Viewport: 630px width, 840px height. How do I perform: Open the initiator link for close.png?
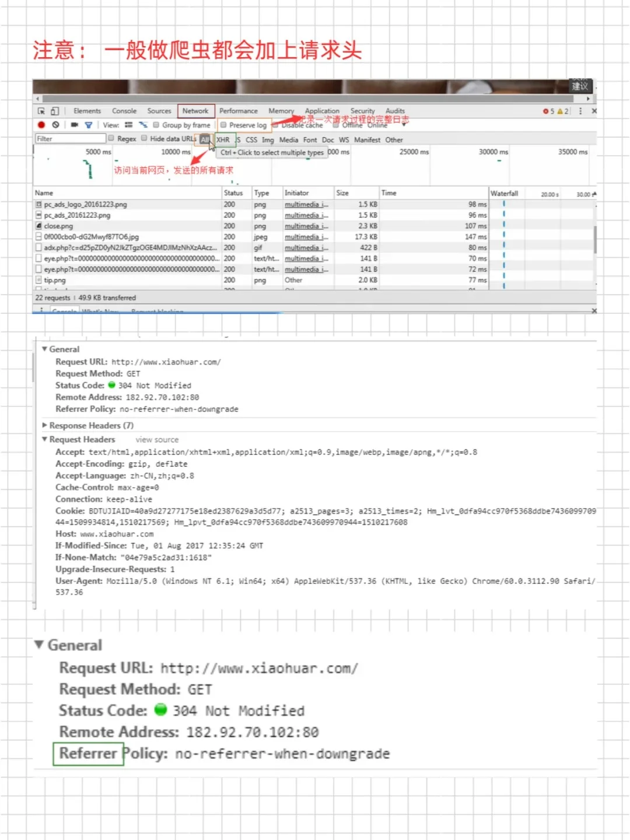pyautogui.click(x=306, y=226)
